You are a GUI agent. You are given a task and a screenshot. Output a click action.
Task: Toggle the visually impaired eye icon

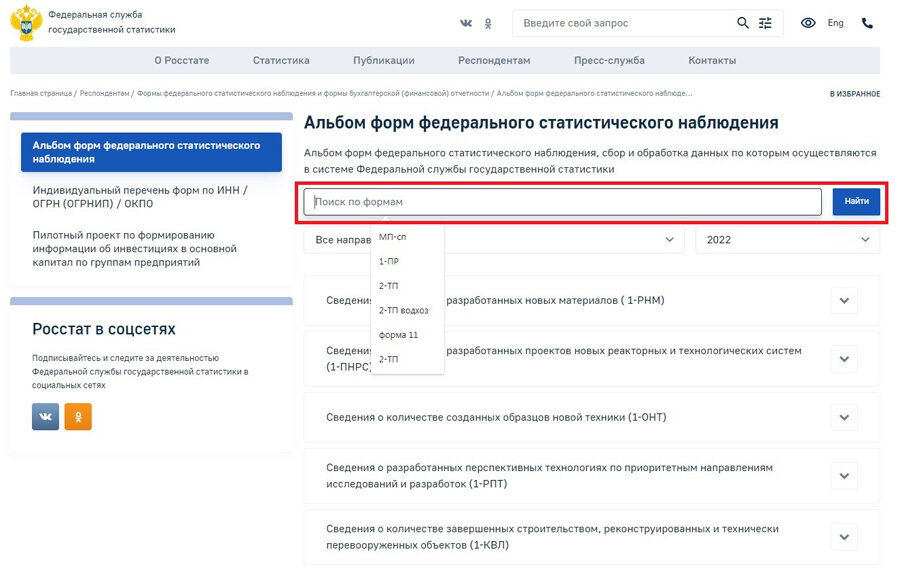click(x=808, y=23)
